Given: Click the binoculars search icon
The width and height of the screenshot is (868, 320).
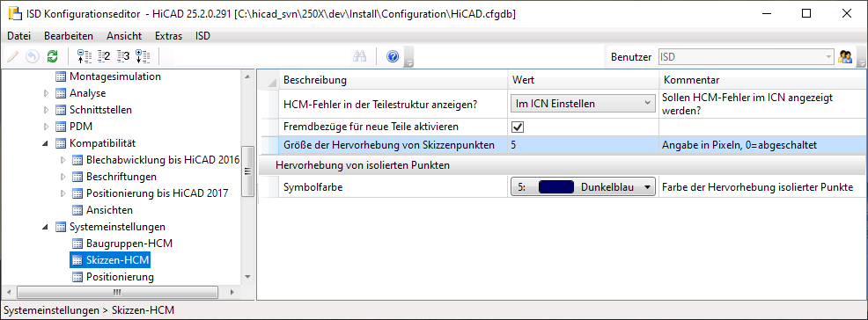Looking at the screenshot, I should tap(360, 56).
